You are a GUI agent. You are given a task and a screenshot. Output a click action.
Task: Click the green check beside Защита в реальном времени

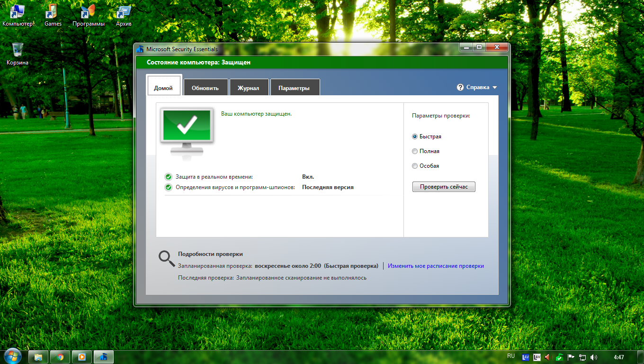pos(168,177)
